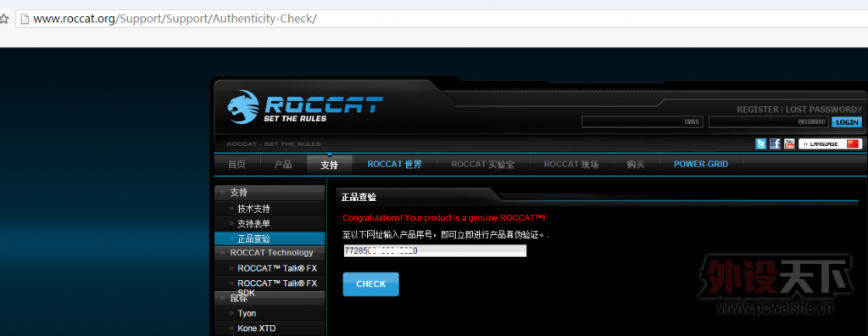Focus the EMAIL login field
The height and width of the screenshot is (336, 868).
point(643,122)
